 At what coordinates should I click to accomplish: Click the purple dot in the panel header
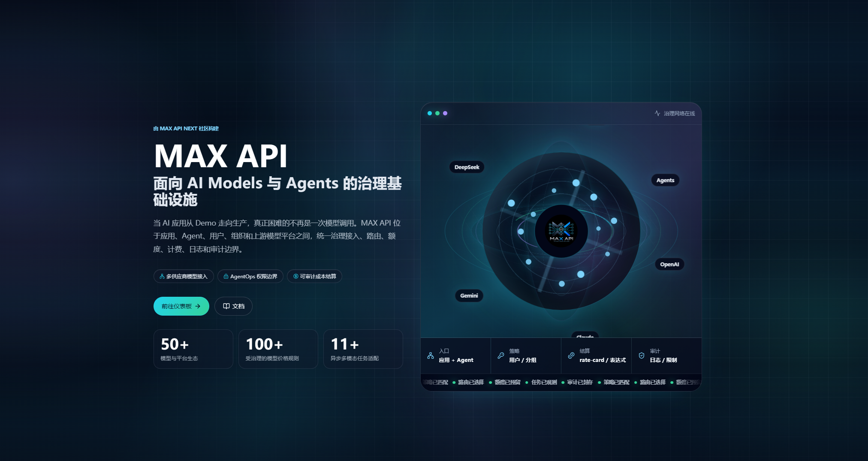tap(445, 113)
